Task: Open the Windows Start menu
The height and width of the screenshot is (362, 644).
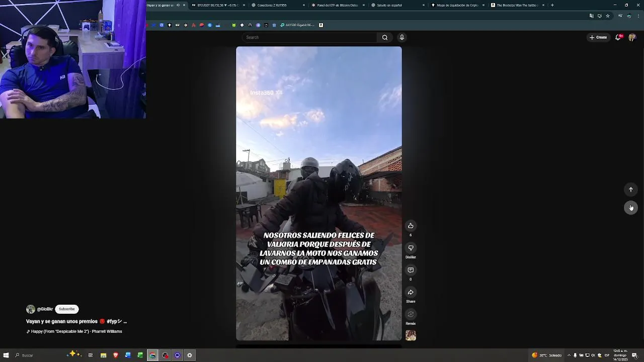Action: [6, 355]
